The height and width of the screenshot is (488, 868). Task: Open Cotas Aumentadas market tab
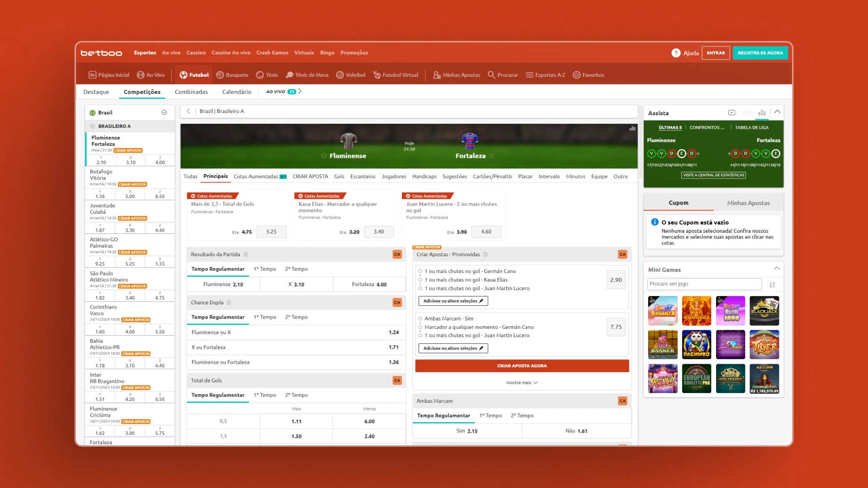pyautogui.click(x=260, y=177)
